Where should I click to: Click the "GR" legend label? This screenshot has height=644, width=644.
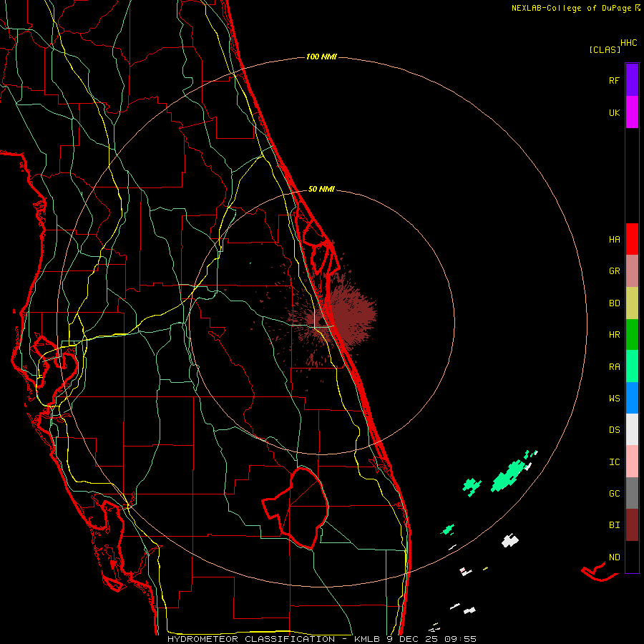pos(614,271)
